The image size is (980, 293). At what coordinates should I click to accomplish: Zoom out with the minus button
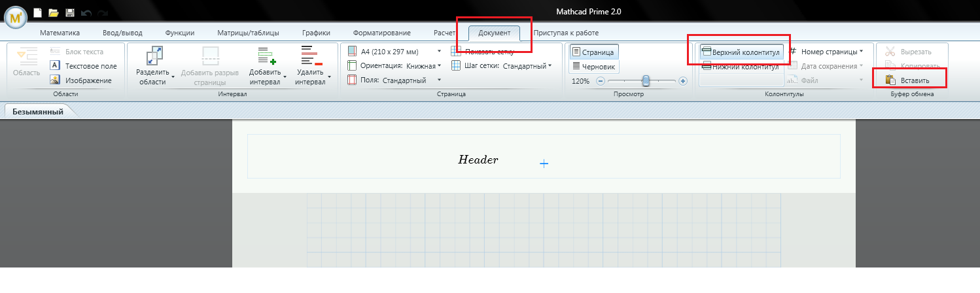click(601, 81)
